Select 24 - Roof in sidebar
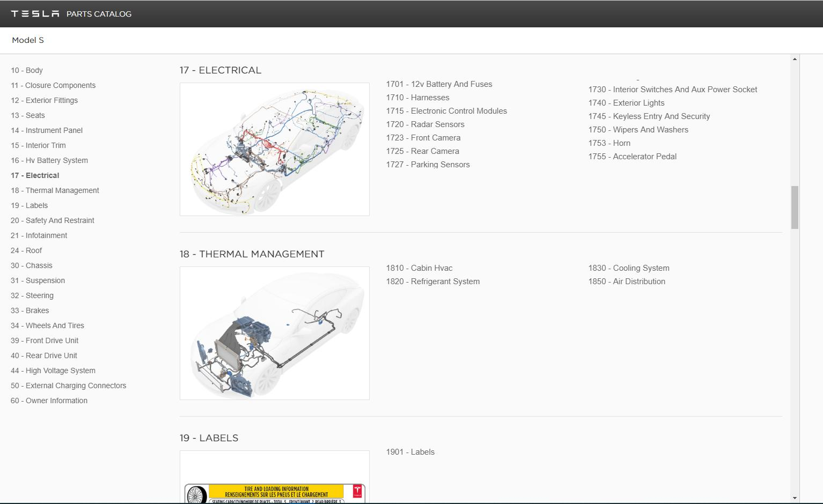 26,250
